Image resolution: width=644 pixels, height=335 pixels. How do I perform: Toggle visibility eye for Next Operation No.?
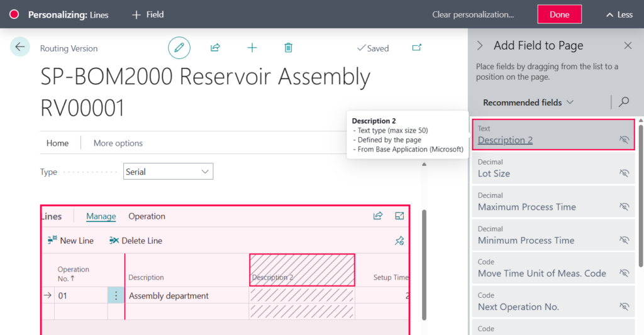(624, 307)
